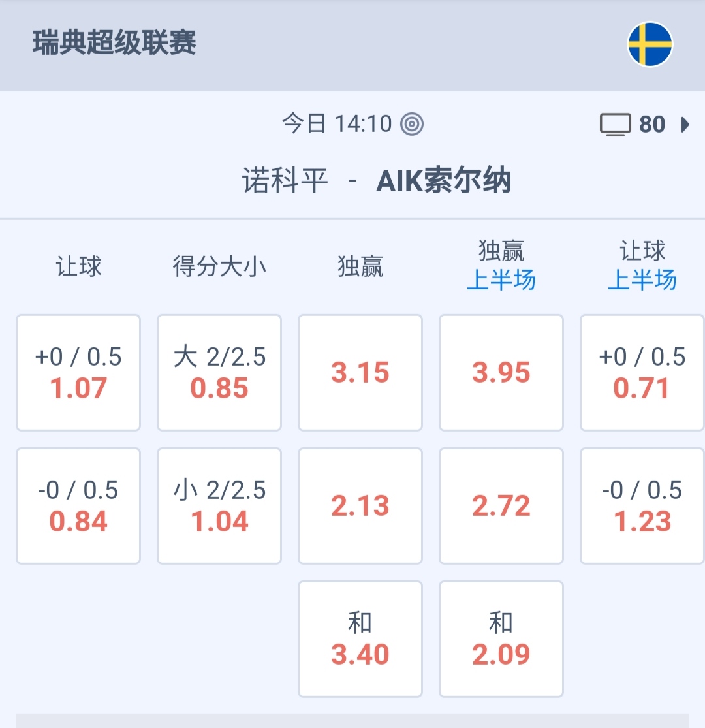Image resolution: width=705 pixels, height=728 pixels.
Task: Tap the TV live stream icon
Action: (x=615, y=124)
